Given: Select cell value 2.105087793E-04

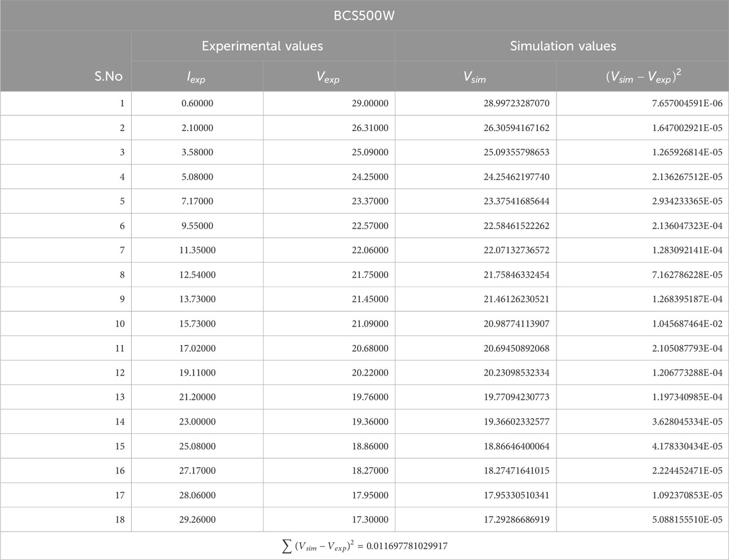Looking at the screenshot, I should point(687,348).
